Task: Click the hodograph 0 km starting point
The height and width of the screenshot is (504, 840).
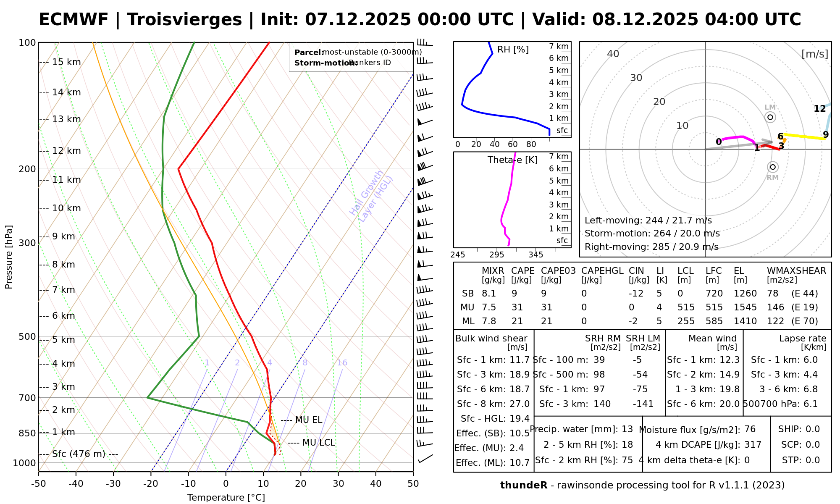Action: 719,142
